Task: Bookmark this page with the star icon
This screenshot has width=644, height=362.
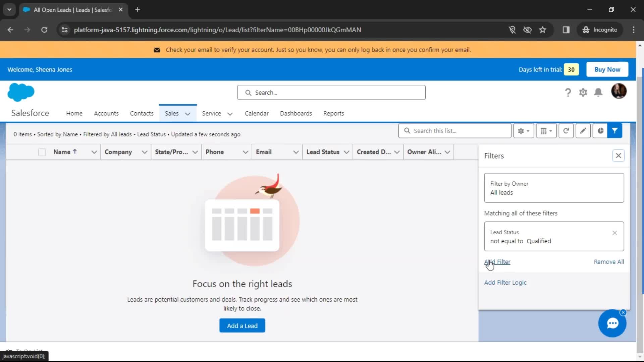Action: pos(542,30)
